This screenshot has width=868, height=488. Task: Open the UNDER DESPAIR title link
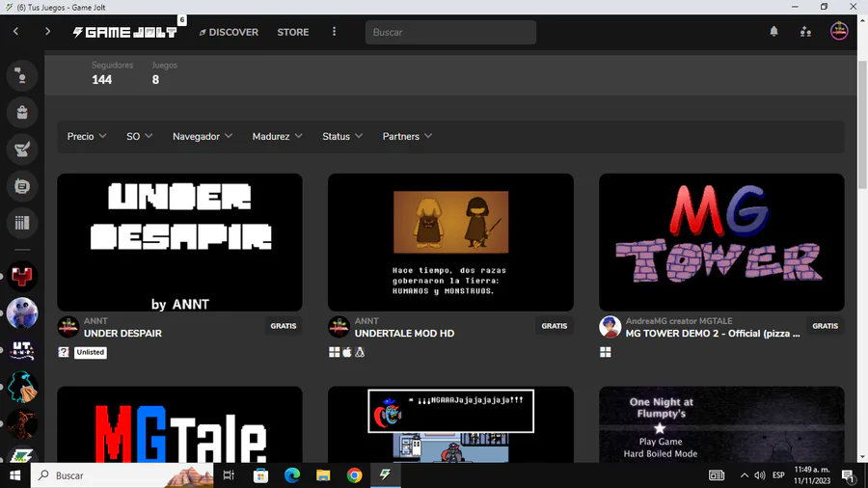(122, 333)
